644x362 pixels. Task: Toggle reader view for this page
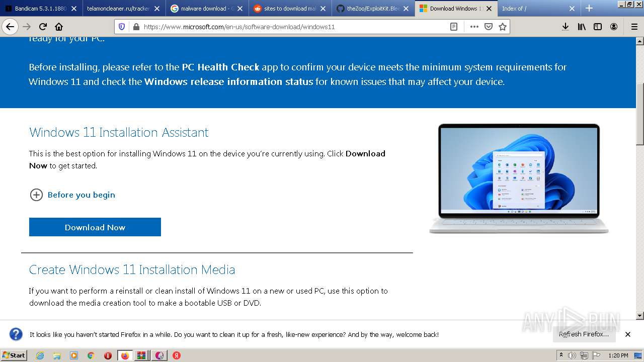(454, 27)
